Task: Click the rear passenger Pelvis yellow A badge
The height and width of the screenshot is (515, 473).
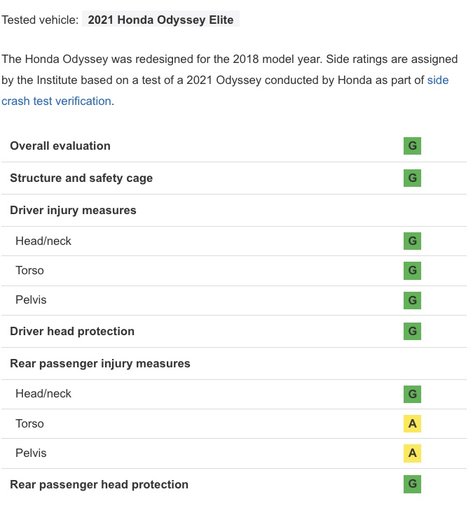Action: tap(412, 453)
